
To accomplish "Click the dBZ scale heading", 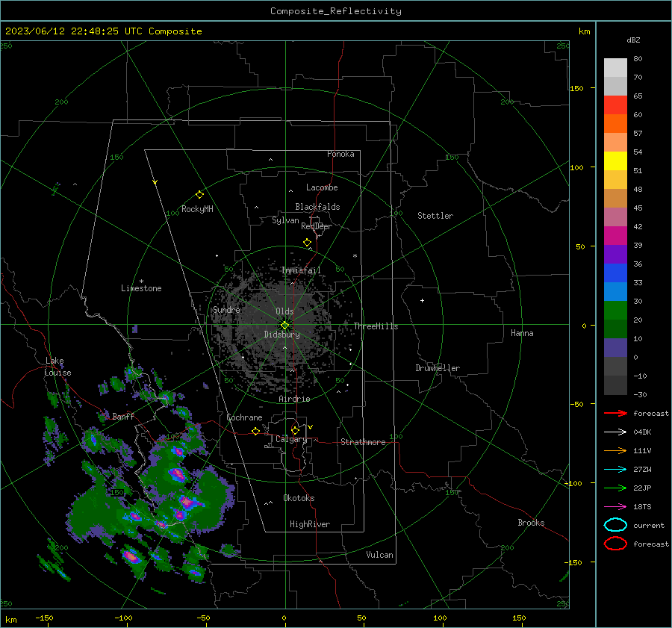I will tap(633, 40).
